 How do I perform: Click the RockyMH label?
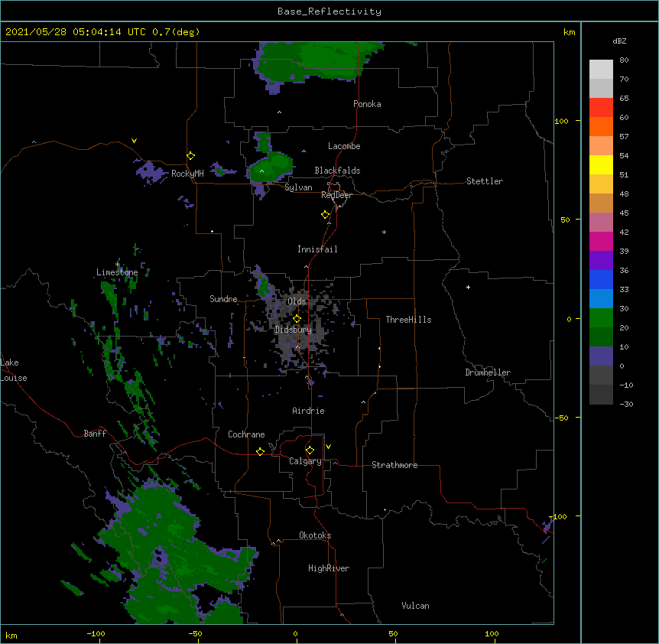[187, 174]
